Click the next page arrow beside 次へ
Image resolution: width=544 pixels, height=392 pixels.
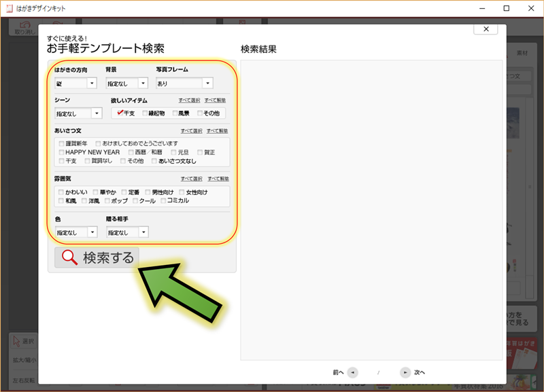click(x=405, y=372)
